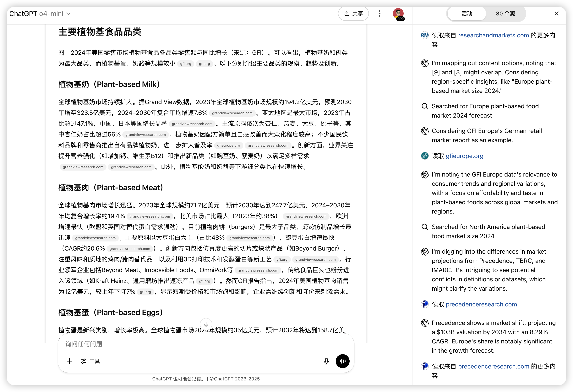Screen dimensions: 573x392
Task: Click the plus attach button
Action: pos(69,361)
